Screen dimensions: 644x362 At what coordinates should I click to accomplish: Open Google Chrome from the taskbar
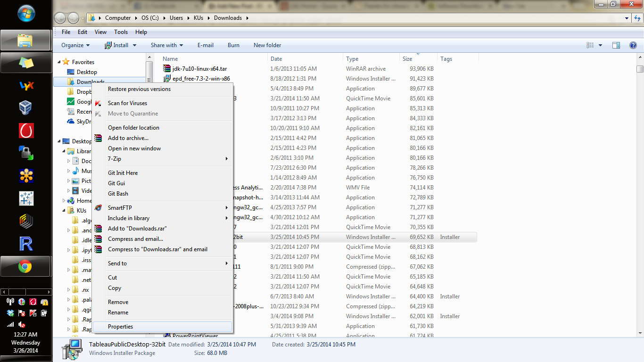point(26,266)
